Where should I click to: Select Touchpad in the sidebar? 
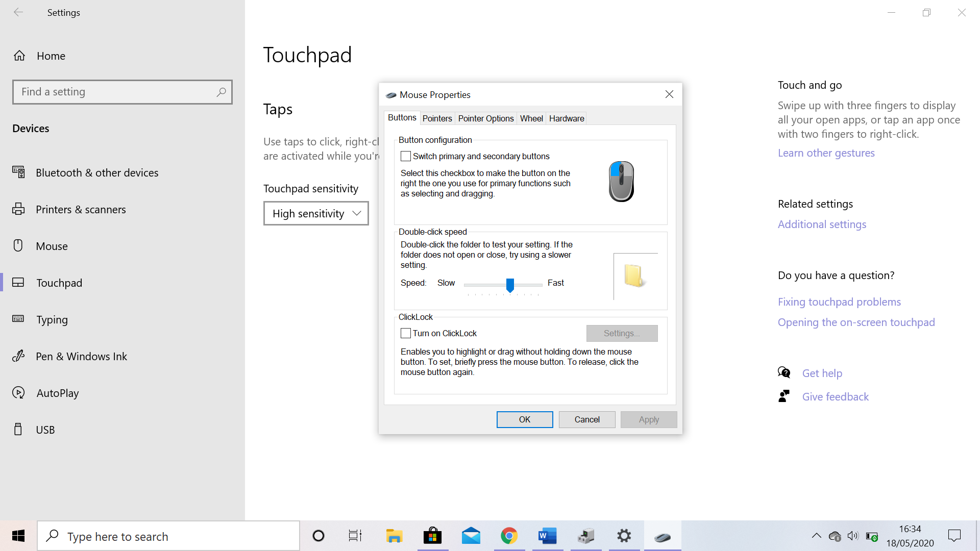coord(59,283)
